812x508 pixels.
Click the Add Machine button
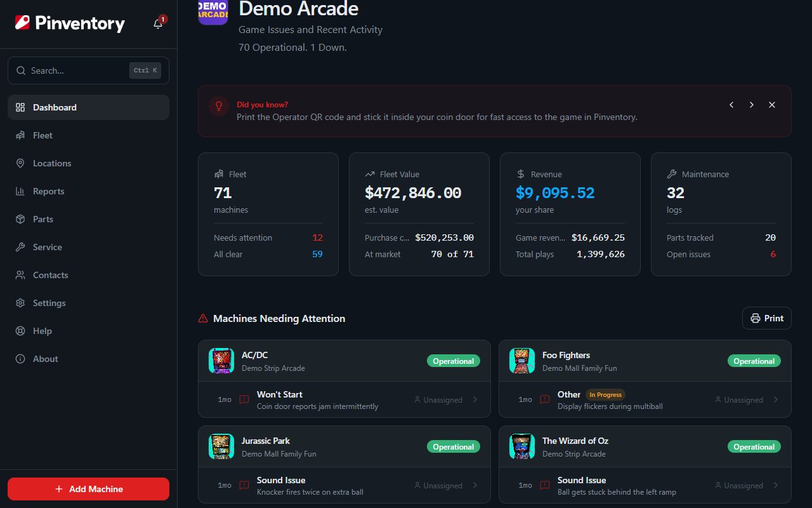click(88, 489)
